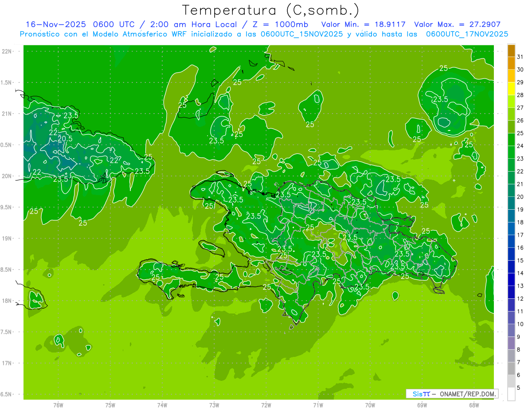Click the colorbar label '24'
This screenshot has width=532, height=411.
coord(520,146)
